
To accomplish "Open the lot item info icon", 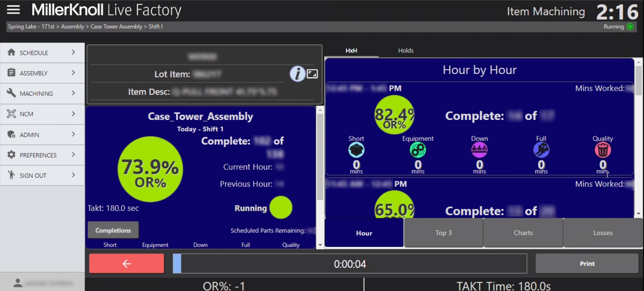I will [x=298, y=74].
